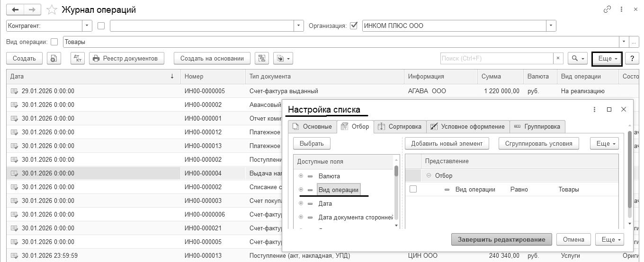Open the dropdown of the empty контрагент value field
The height and width of the screenshot is (262, 644).
tap(298, 26)
